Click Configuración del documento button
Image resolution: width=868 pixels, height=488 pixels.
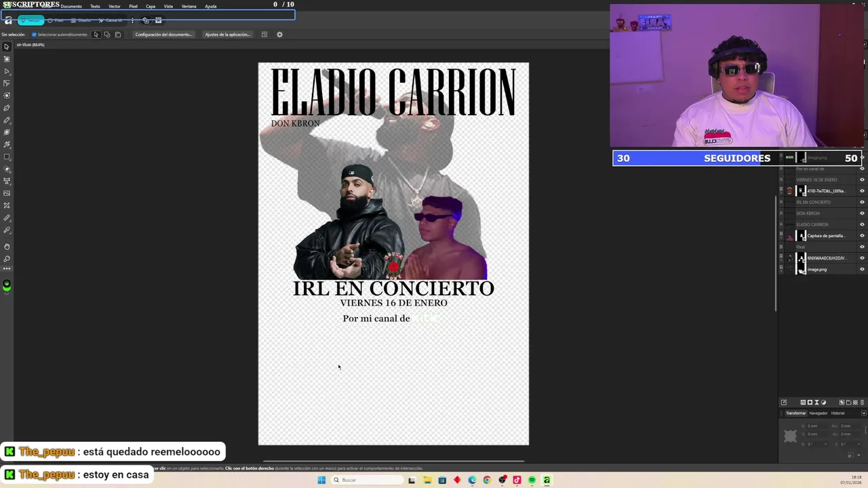point(163,35)
